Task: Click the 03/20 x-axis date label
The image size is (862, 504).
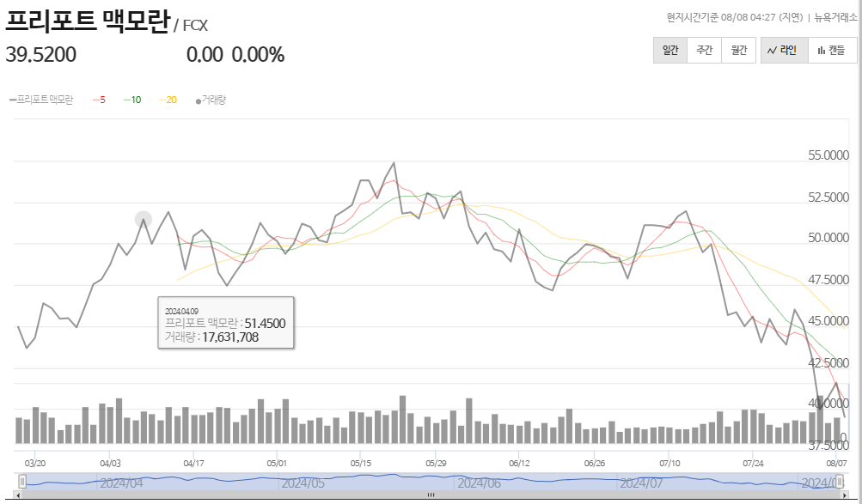Action: coord(35,464)
